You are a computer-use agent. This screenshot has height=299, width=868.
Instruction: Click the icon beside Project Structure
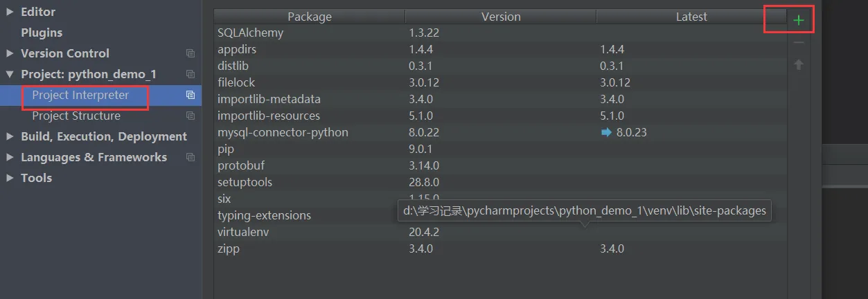(x=191, y=116)
